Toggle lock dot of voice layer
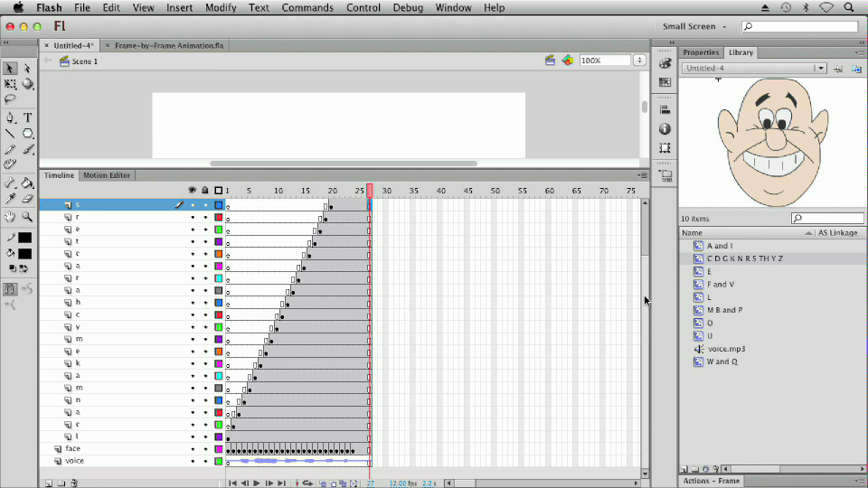868x488 pixels. click(x=205, y=462)
